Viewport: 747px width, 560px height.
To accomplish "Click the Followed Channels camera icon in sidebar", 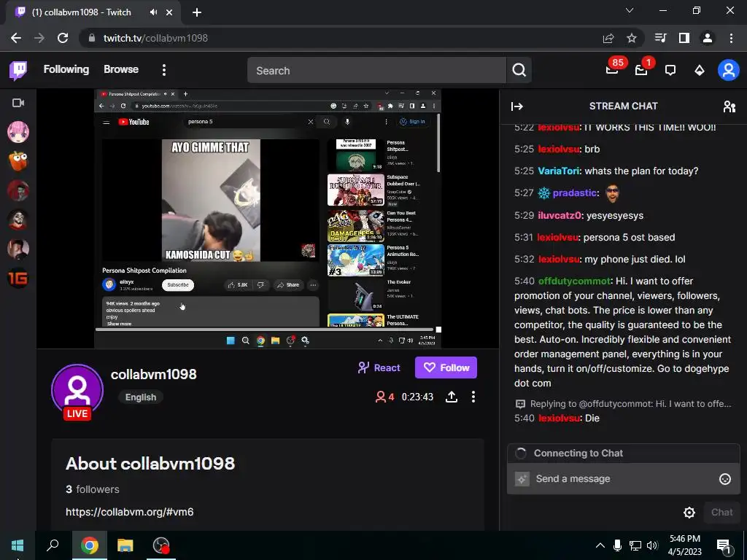I will coord(18,103).
